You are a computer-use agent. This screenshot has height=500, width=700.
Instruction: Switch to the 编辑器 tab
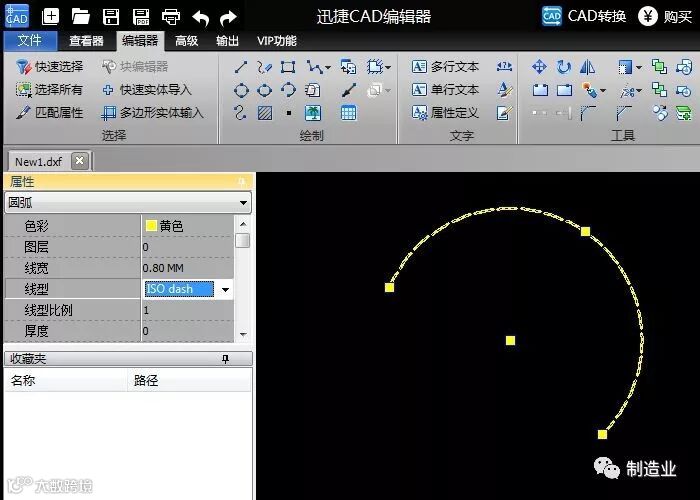coord(140,41)
